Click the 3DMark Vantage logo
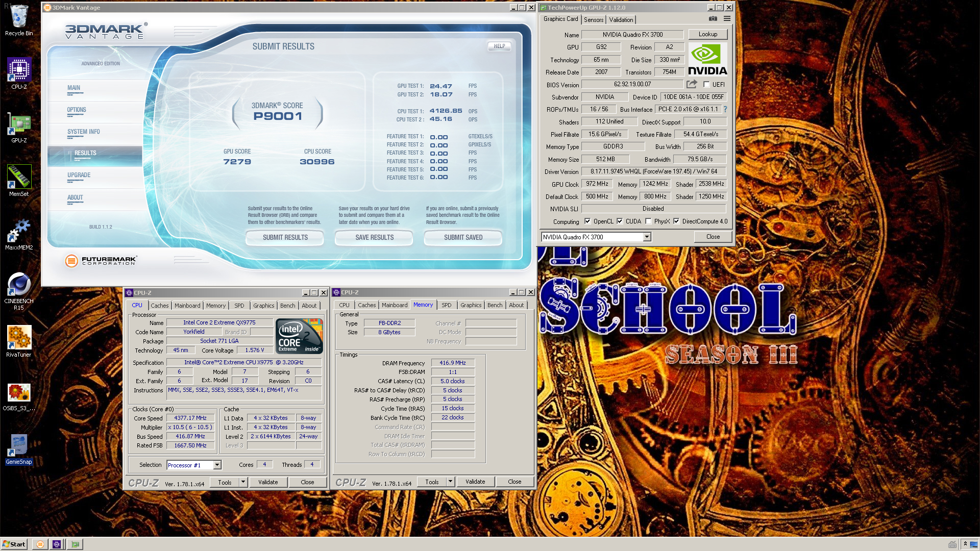The width and height of the screenshot is (980, 551). click(x=106, y=31)
